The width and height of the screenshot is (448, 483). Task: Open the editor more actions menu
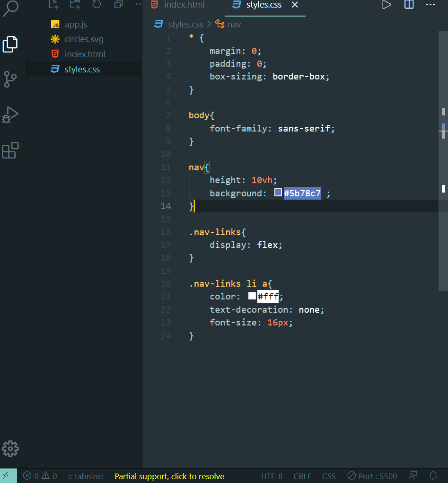tap(430, 5)
